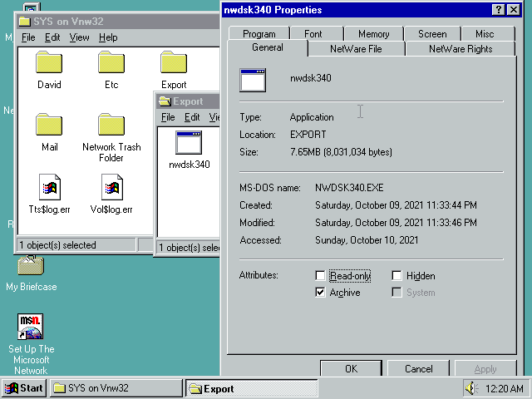Click OK in nwdsk340 Properties
The width and height of the screenshot is (532, 399).
351,368
